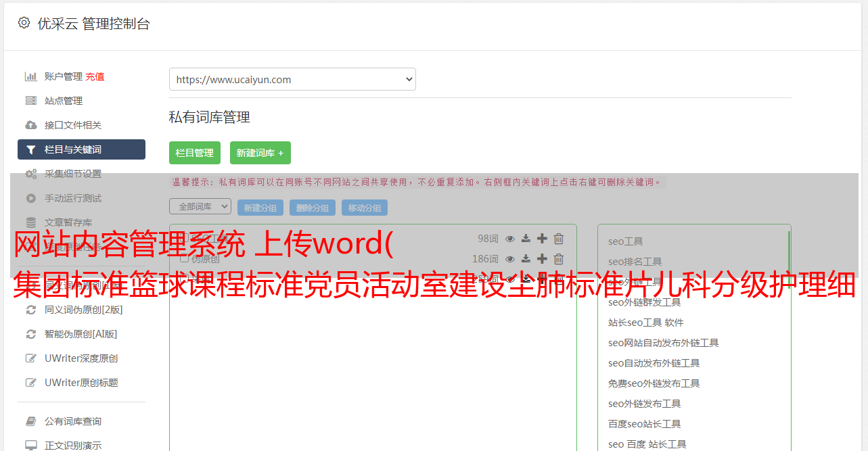Click the eye icon in the 186词 row
Viewport: 868px width, 451px height.
click(x=510, y=259)
